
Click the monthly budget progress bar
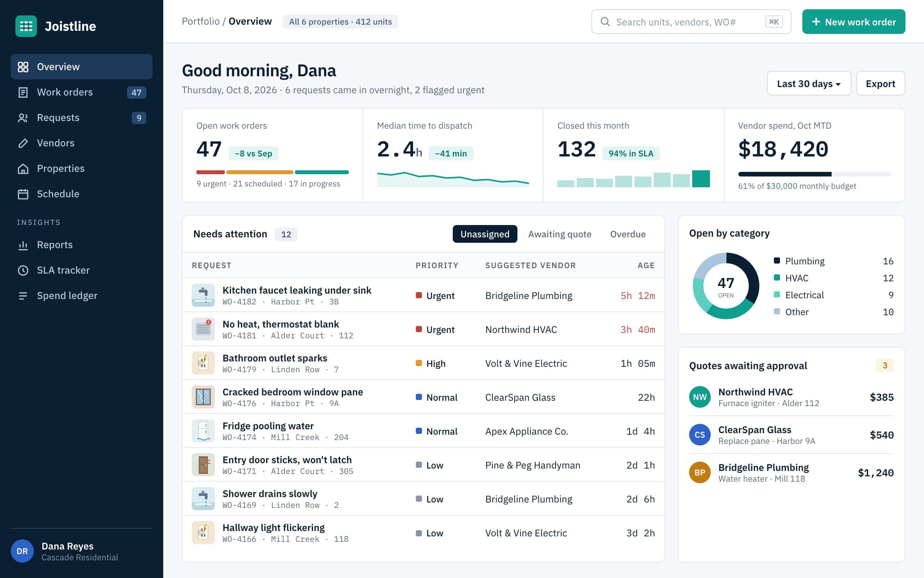pos(814,174)
